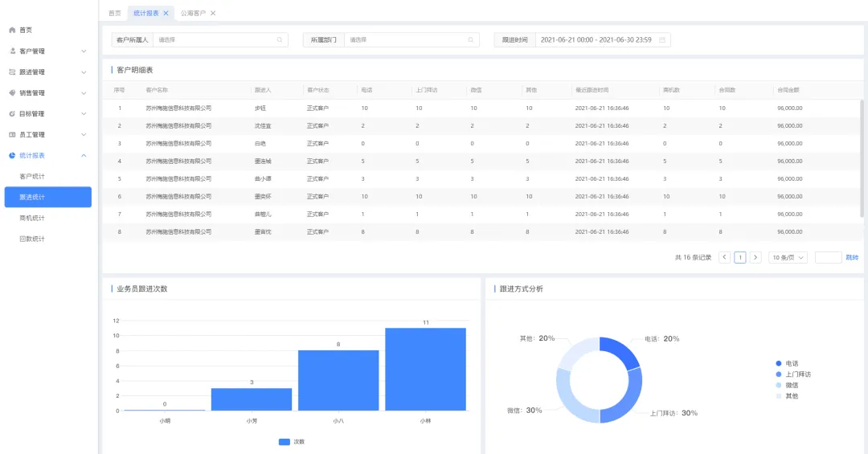Screen dimensions: 868x454
Task: Click the 上门拜访 30% donut segment
Action: pos(627,399)
